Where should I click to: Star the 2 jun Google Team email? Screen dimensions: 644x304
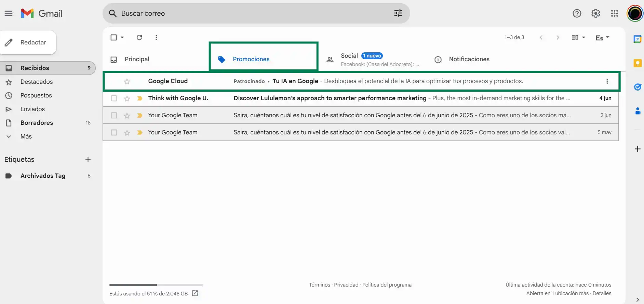pos(127,116)
